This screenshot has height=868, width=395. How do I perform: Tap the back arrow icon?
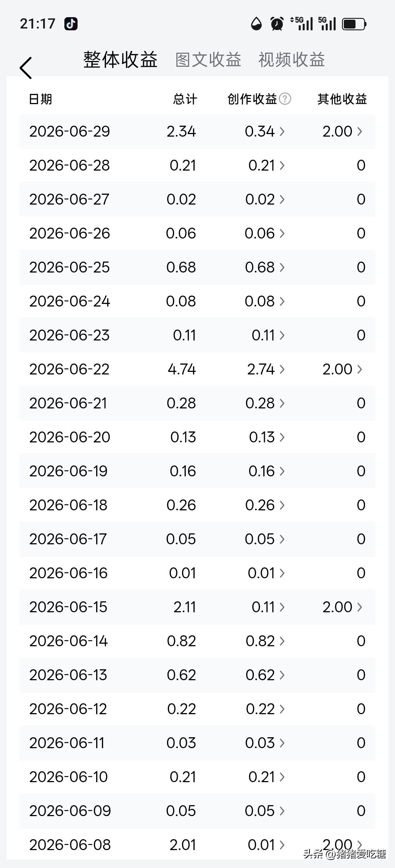tap(26, 68)
